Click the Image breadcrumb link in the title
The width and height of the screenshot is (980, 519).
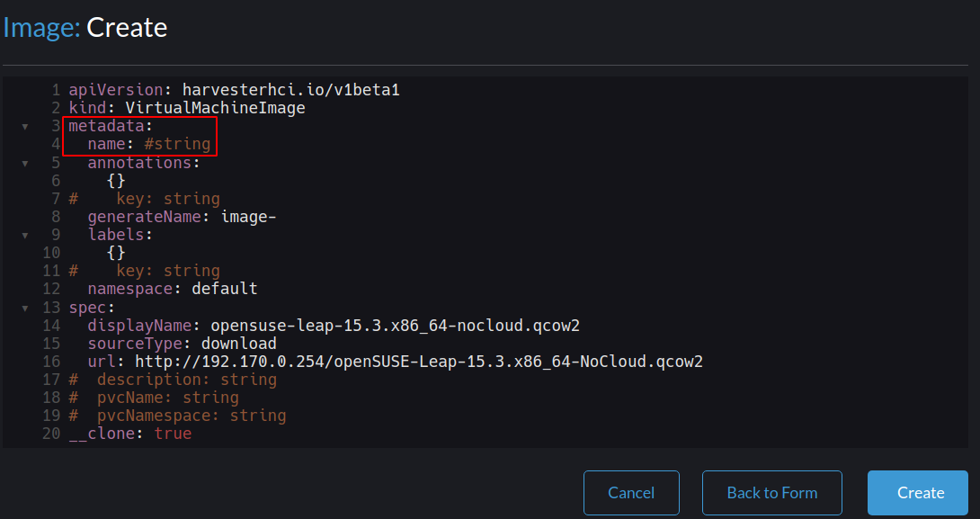click(x=34, y=27)
